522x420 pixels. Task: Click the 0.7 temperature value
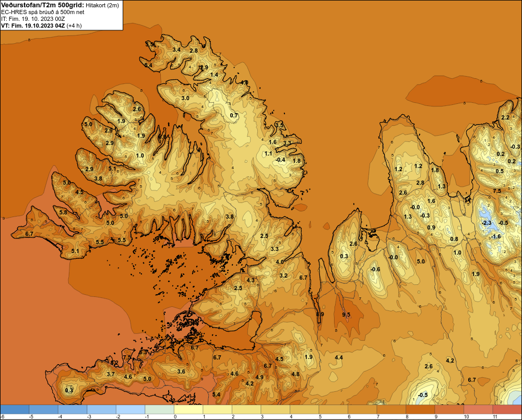(x=234, y=115)
